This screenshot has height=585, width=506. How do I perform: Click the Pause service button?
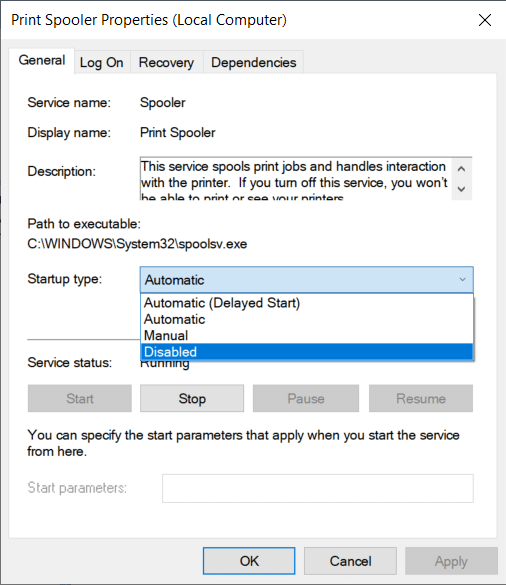point(306,398)
